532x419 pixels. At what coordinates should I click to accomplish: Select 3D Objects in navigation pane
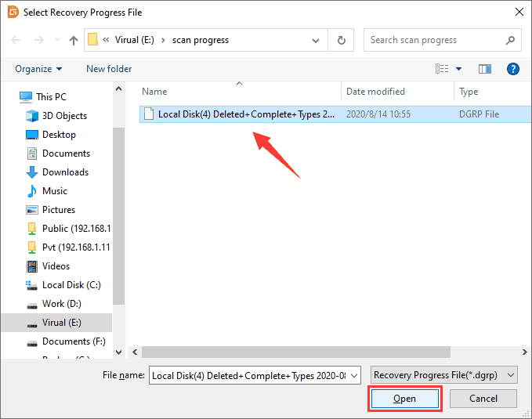[x=64, y=116]
